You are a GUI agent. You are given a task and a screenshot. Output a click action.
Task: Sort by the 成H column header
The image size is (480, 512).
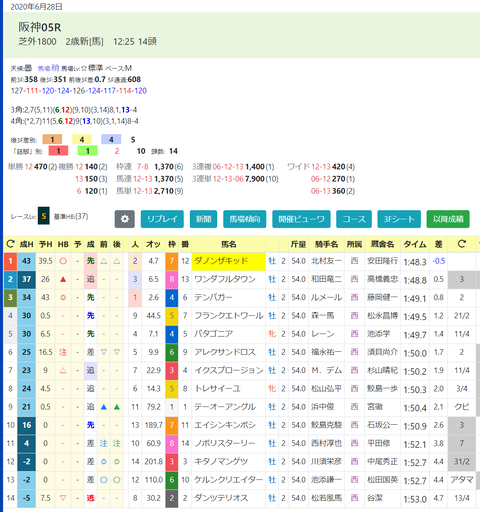(x=26, y=244)
